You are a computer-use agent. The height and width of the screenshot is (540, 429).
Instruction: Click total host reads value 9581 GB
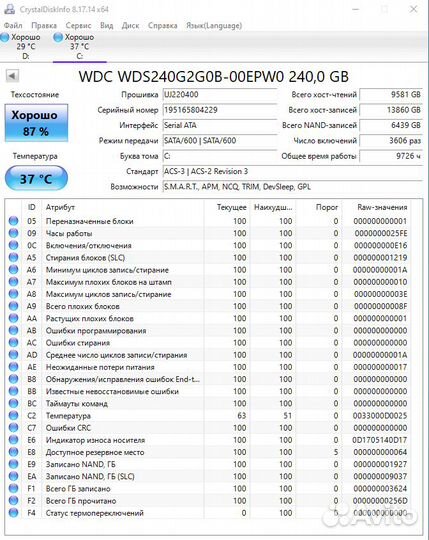pos(391,95)
